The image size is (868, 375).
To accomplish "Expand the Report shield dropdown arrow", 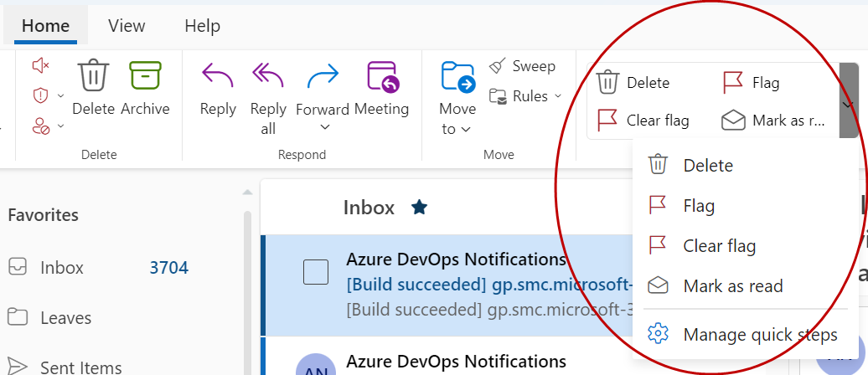I will click(60, 95).
